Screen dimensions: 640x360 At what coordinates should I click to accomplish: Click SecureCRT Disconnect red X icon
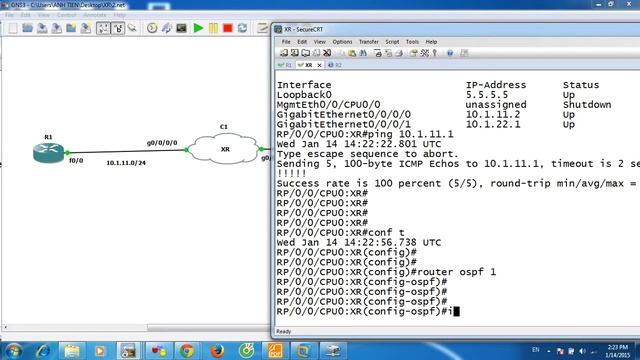(x=327, y=53)
